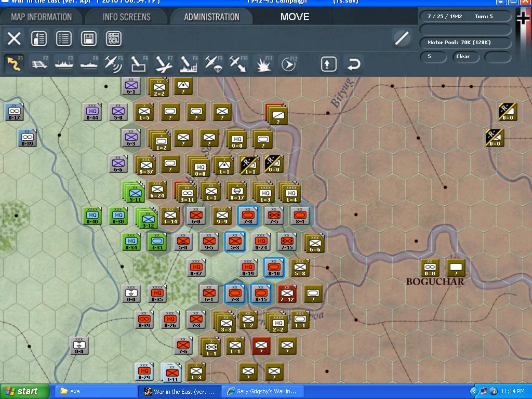This screenshot has height=399, width=532.
Task: Select highlighted infantry unit 5-3
Action: click(x=235, y=242)
